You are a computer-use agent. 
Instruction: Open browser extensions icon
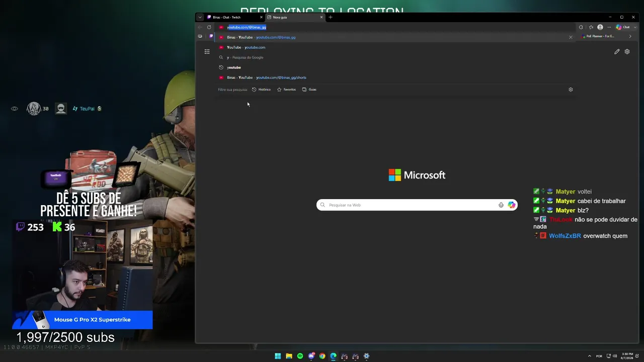click(x=581, y=27)
